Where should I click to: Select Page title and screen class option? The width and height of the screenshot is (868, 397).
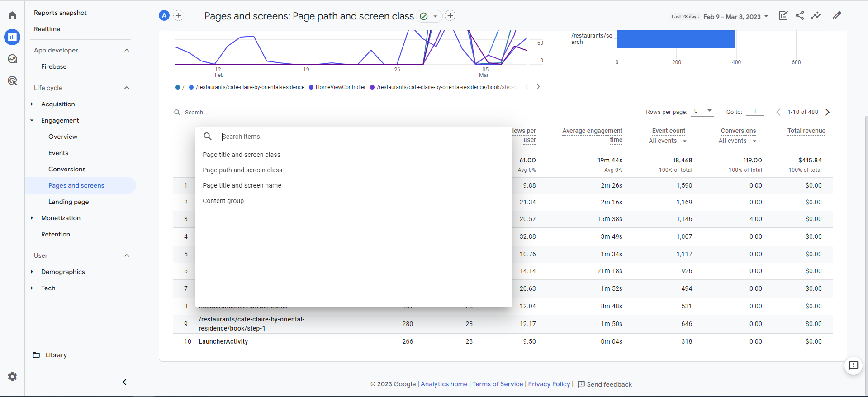[242, 155]
